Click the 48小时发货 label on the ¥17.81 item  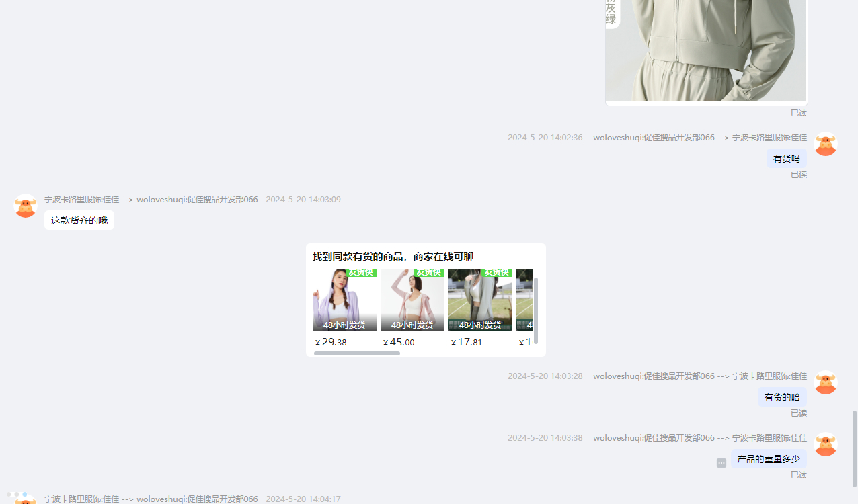tap(480, 325)
